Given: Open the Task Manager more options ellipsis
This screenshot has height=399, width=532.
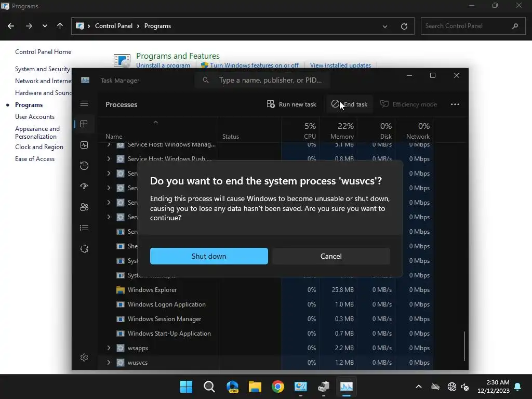Looking at the screenshot, I should coord(455,104).
